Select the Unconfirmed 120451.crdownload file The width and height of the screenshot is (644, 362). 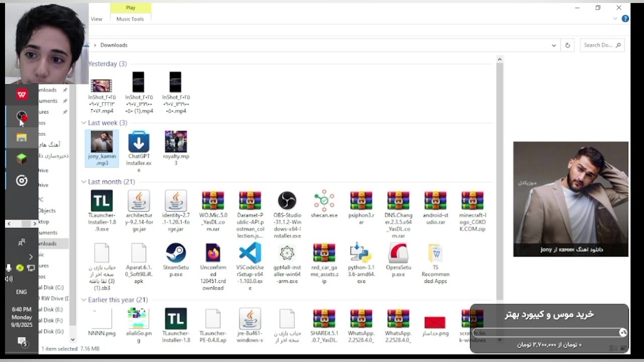(x=213, y=266)
